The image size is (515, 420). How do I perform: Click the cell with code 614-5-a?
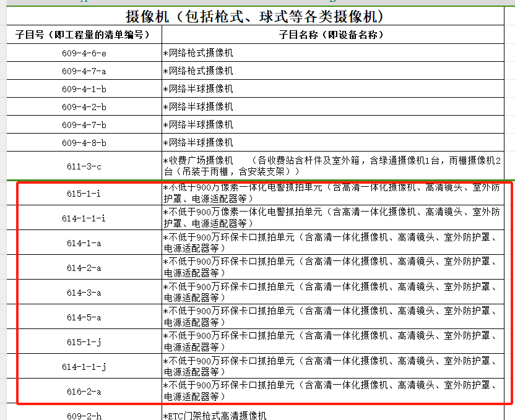[84, 317]
